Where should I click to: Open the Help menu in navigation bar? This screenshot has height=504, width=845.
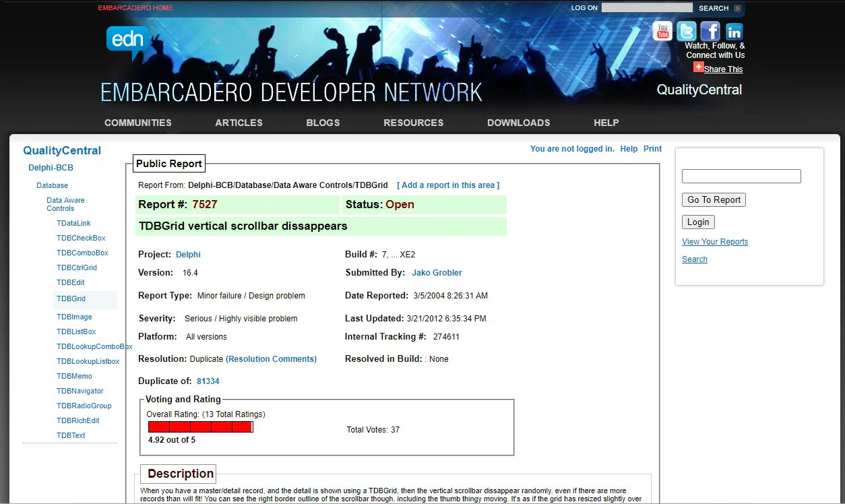click(606, 123)
